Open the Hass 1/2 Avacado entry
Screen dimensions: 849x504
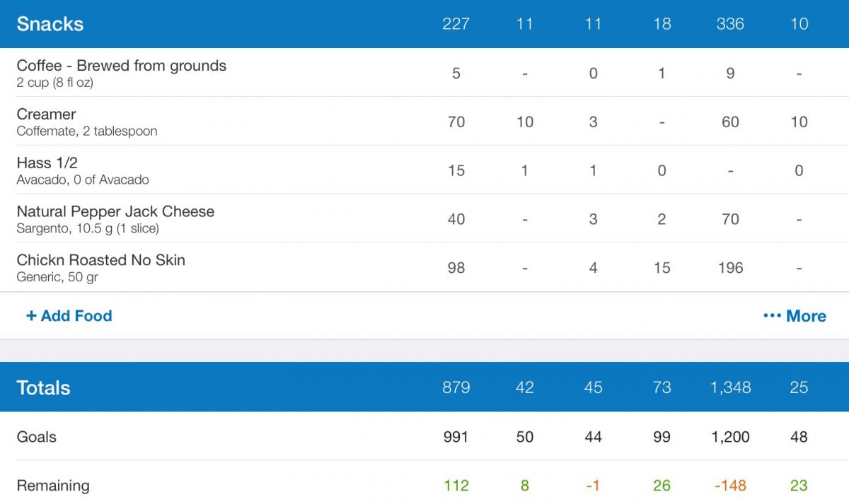[424, 170]
